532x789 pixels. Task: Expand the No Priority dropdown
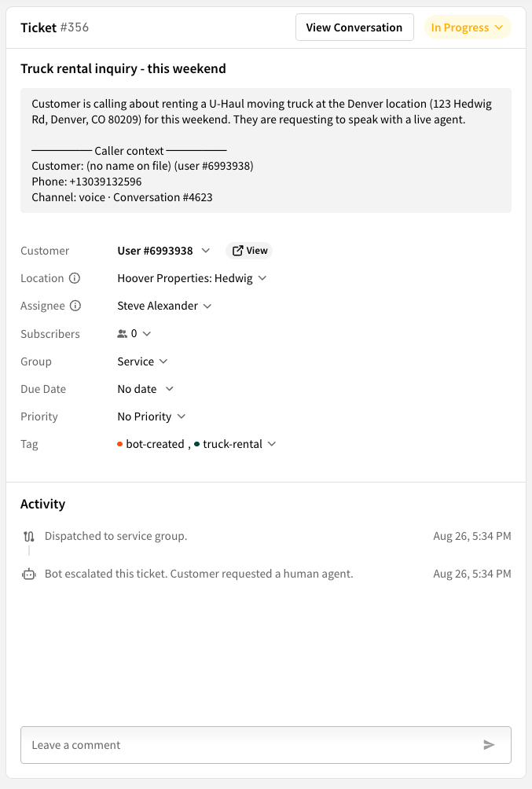[x=152, y=417]
